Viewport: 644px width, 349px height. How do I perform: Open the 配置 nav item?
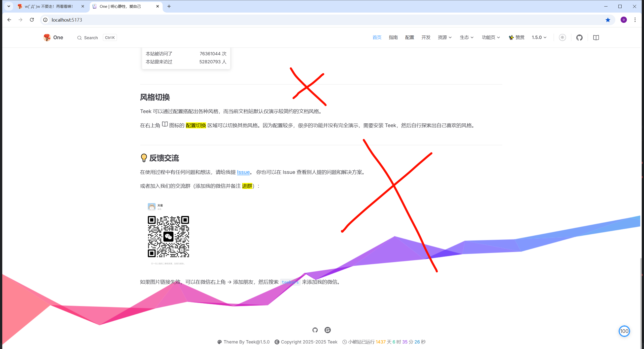coord(410,37)
